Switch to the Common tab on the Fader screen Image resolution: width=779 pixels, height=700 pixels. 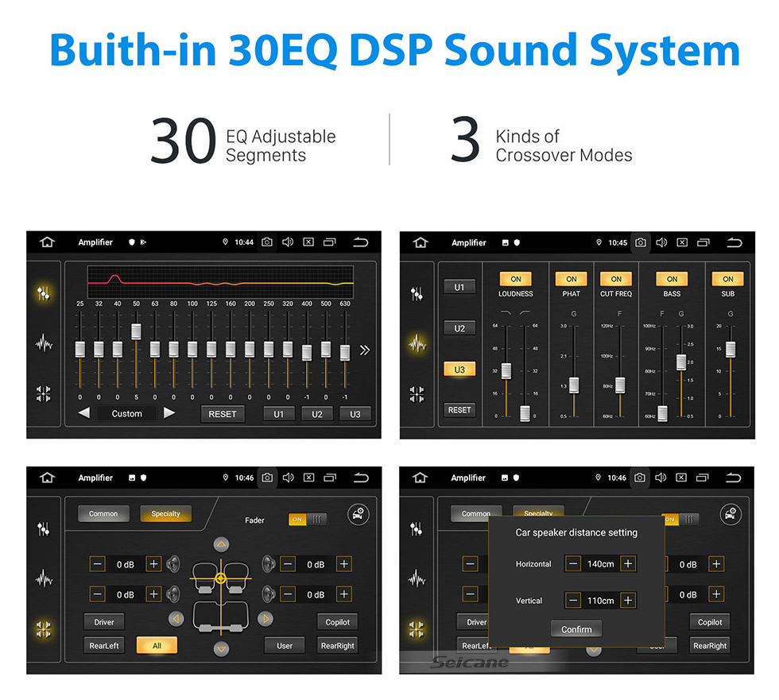103,514
